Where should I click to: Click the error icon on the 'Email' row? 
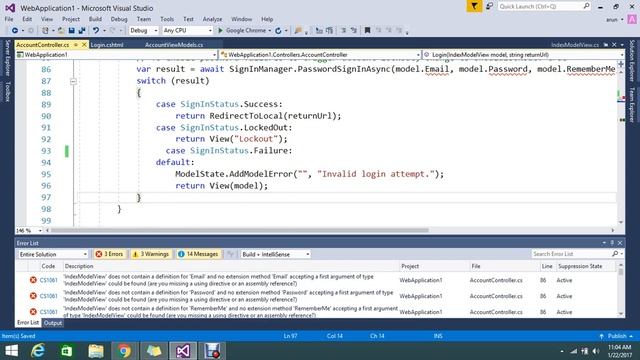[x=33, y=280]
